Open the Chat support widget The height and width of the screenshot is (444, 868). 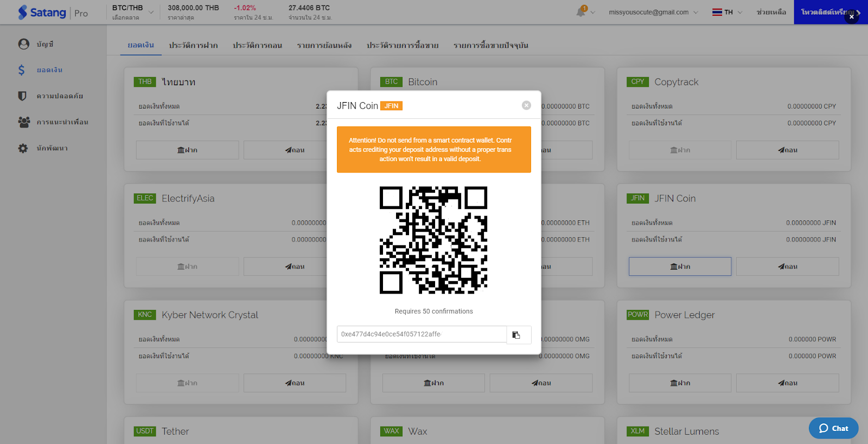coord(833,428)
